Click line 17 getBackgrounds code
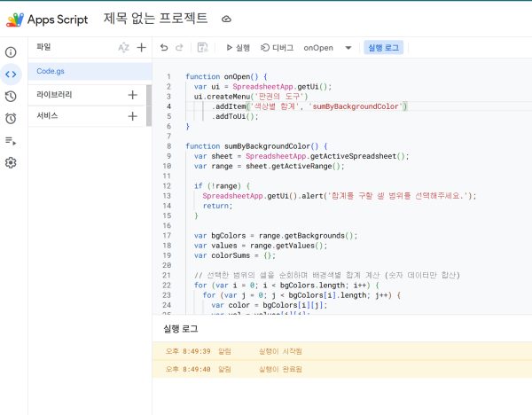 (x=276, y=236)
